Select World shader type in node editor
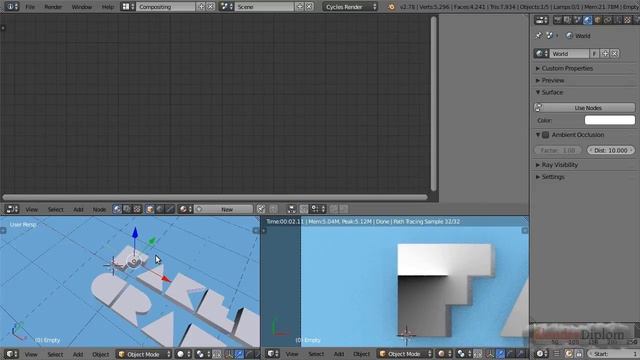 160,209
